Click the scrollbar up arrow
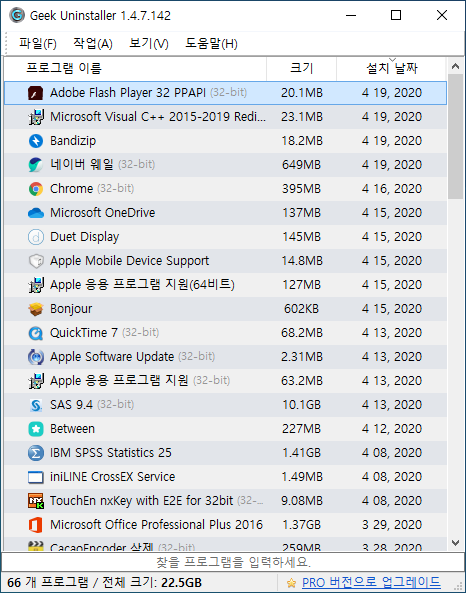The image size is (466, 593). pyautogui.click(x=455, y=67)
